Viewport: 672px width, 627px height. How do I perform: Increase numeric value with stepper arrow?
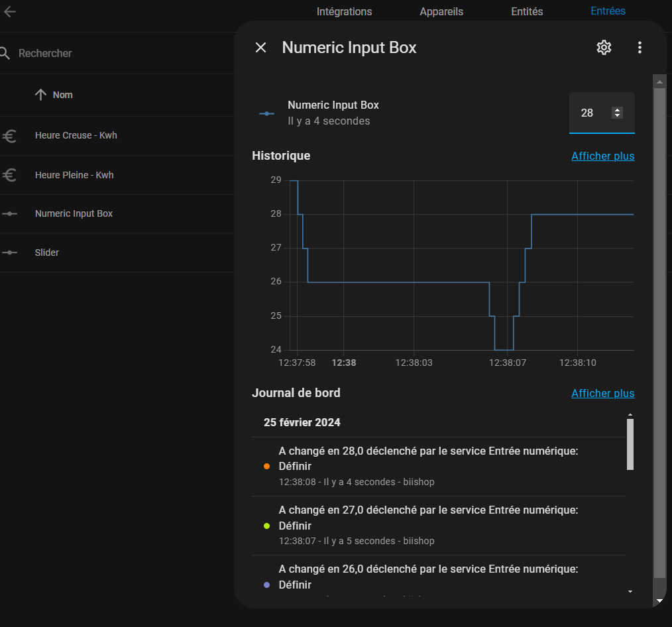[x=618, y=110]
